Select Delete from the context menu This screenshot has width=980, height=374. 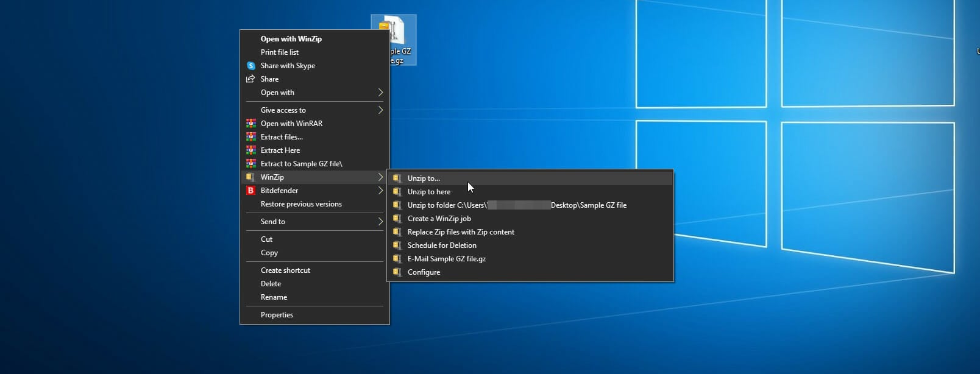[314, 284]
